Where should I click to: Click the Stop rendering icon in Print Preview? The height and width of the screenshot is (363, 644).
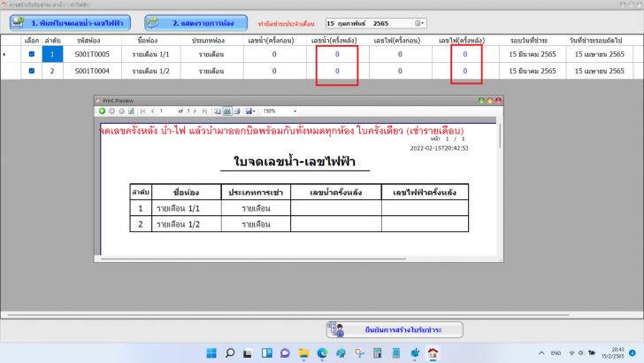(x=121, y=111)
